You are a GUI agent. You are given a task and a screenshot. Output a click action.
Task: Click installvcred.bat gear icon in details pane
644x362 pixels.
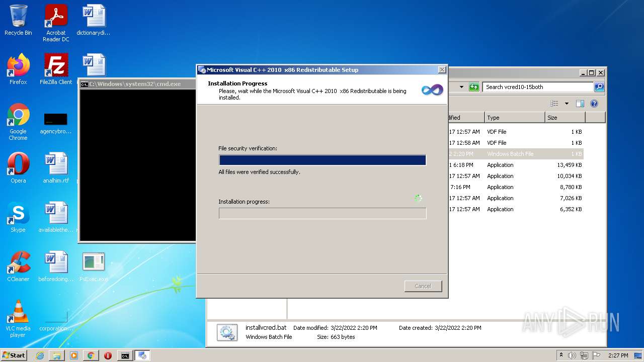[227, 332]
